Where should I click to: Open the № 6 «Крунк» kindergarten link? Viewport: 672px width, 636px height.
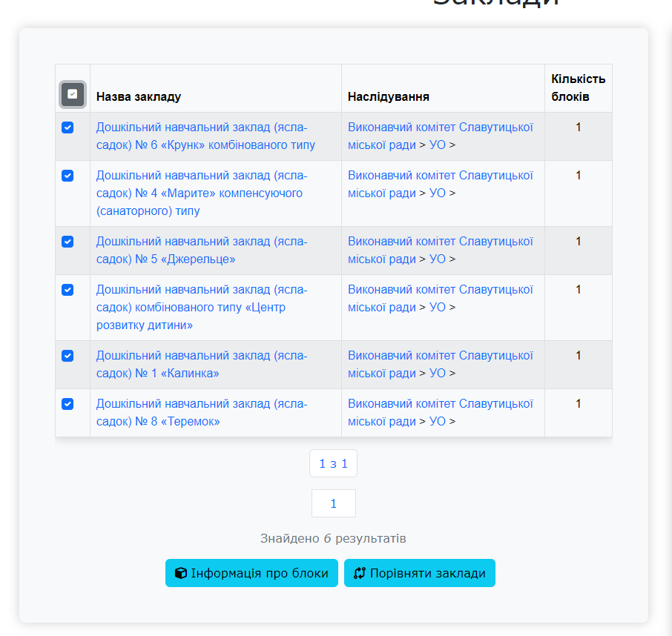(205, 136)
